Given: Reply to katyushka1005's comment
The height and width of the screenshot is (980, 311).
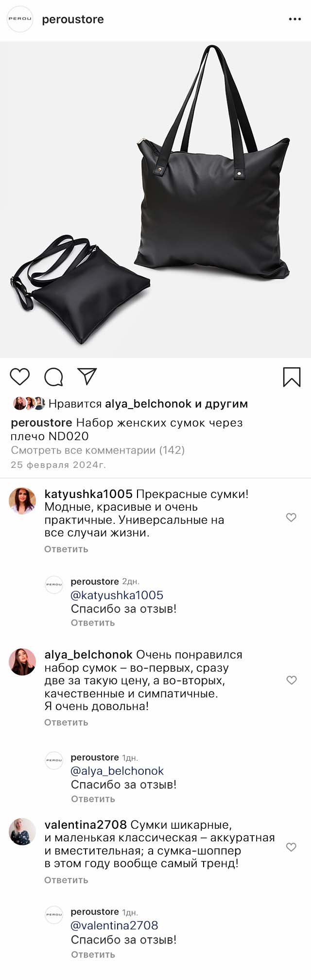Looking at the screenshot, I should tap(66, 549).
